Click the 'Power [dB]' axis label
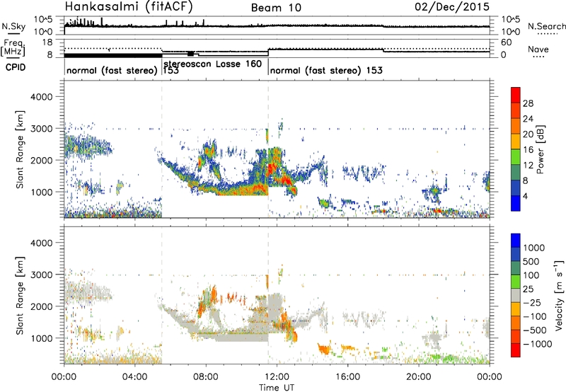This screenshot has height=392, width=566. click(540, 149)
